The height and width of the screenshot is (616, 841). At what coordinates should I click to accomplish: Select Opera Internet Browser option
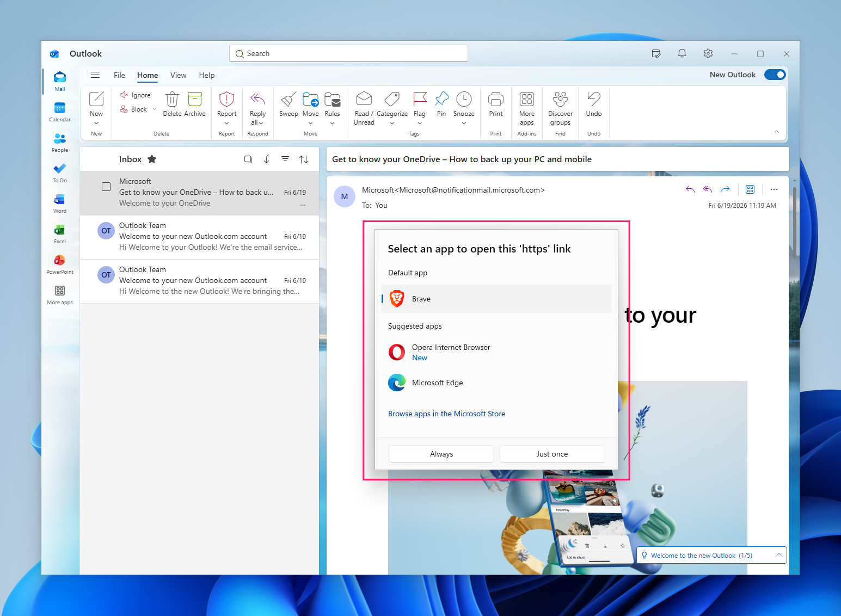click(496, 352)
